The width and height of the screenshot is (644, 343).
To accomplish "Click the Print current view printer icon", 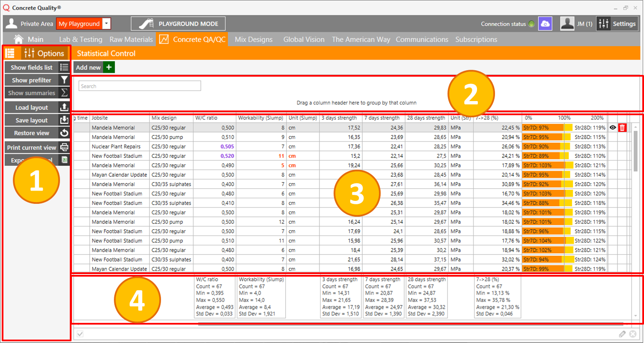I will [x=64, y=147].
